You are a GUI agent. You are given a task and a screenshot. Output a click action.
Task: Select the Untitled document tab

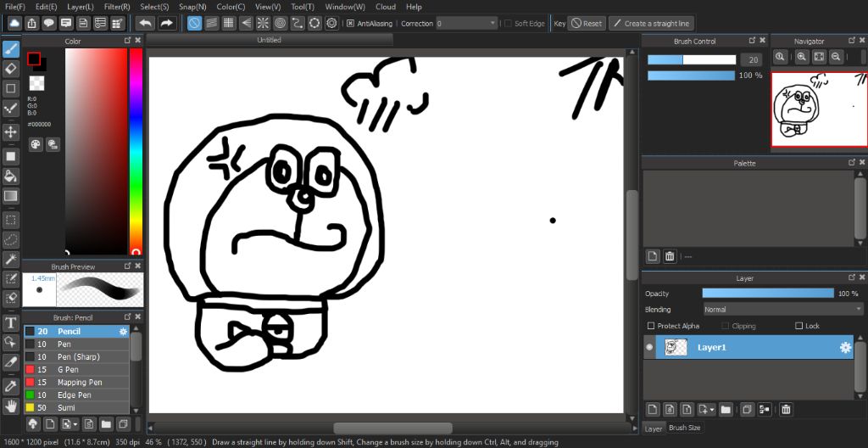pyautogui.click(x=269, y=40)
